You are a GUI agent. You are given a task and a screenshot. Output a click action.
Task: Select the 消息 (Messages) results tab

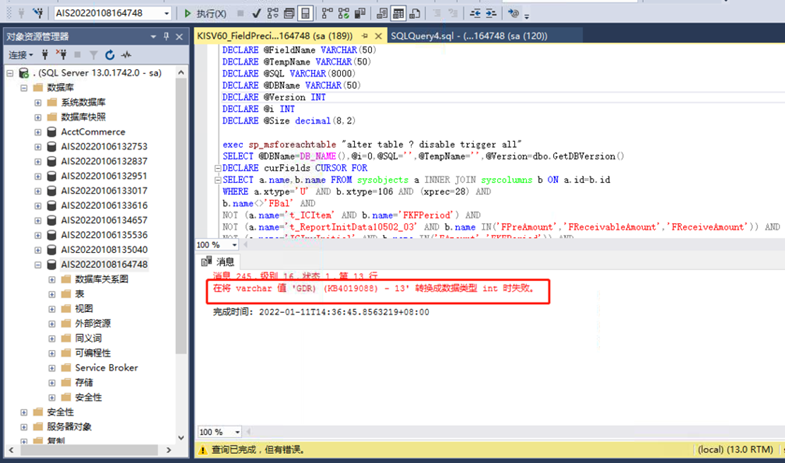click(219, 262)
